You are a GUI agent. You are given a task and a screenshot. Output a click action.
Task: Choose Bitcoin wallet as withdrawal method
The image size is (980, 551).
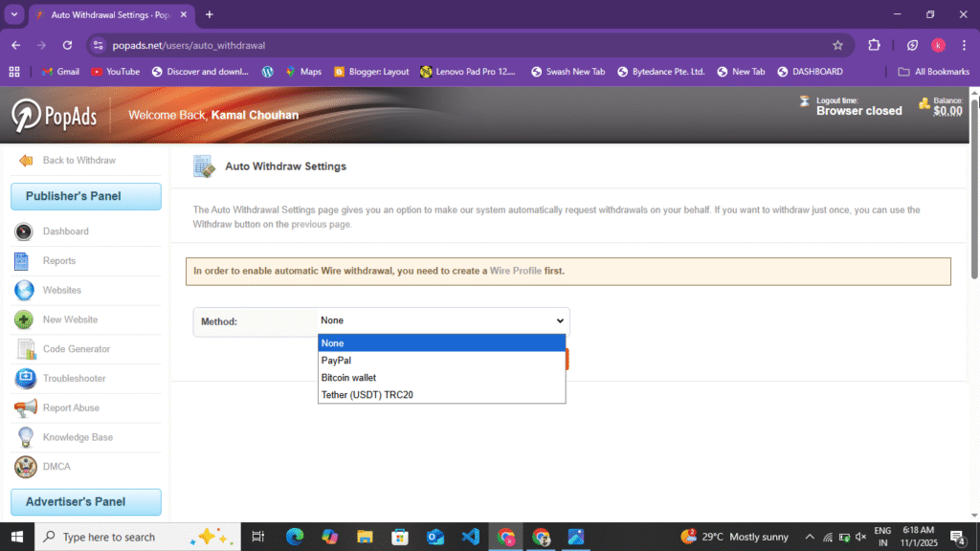347,377
